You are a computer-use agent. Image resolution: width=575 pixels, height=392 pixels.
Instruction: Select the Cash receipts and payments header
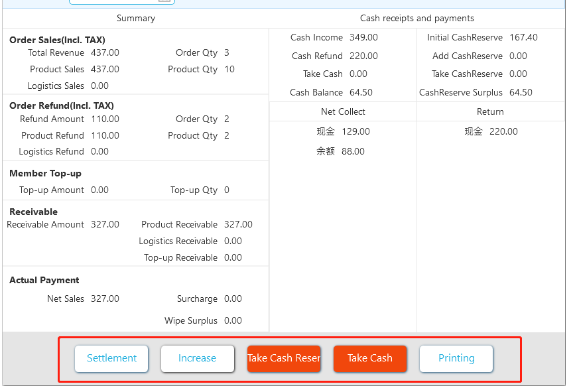(417, 19)
